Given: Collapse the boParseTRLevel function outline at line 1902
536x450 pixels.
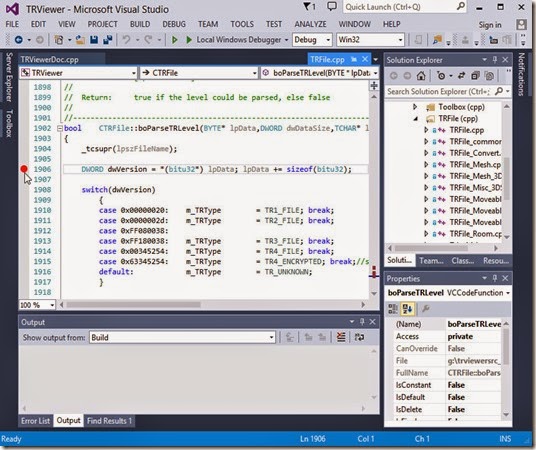Looking at the screenshot, I should (59, 129).
